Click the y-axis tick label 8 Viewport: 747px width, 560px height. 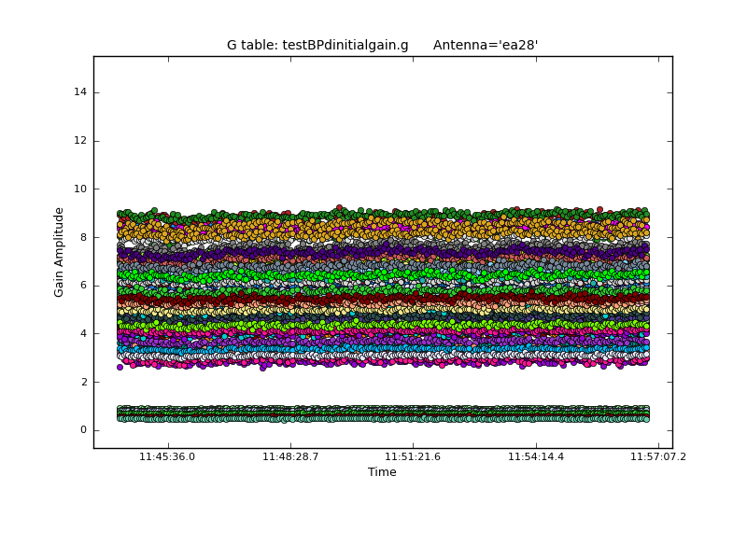coord(83,237)
